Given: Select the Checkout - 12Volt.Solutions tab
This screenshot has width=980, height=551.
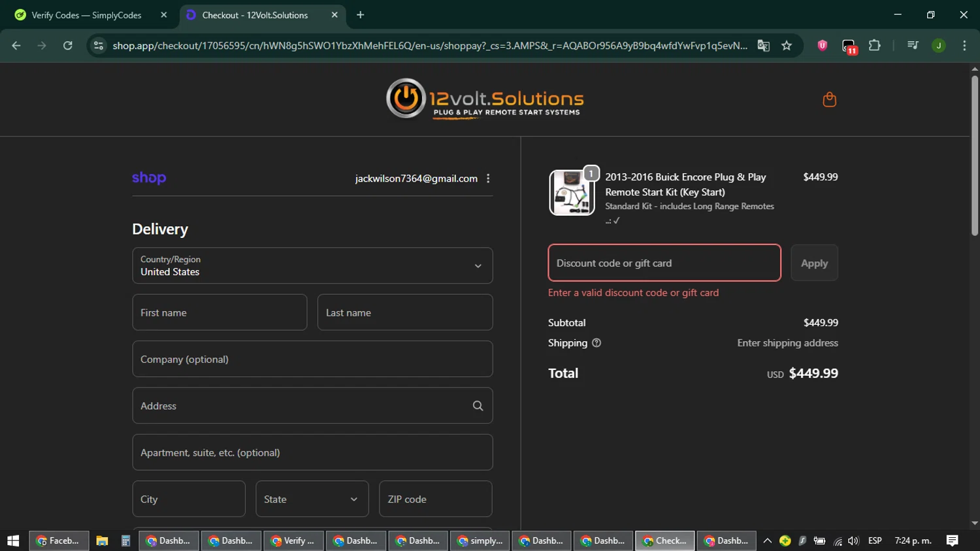Looking at the screenshot, I should (x=261, y=15).
